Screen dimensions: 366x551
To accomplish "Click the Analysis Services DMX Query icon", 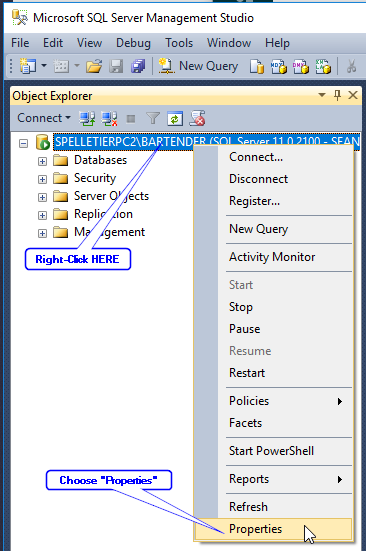I will 301,66.
